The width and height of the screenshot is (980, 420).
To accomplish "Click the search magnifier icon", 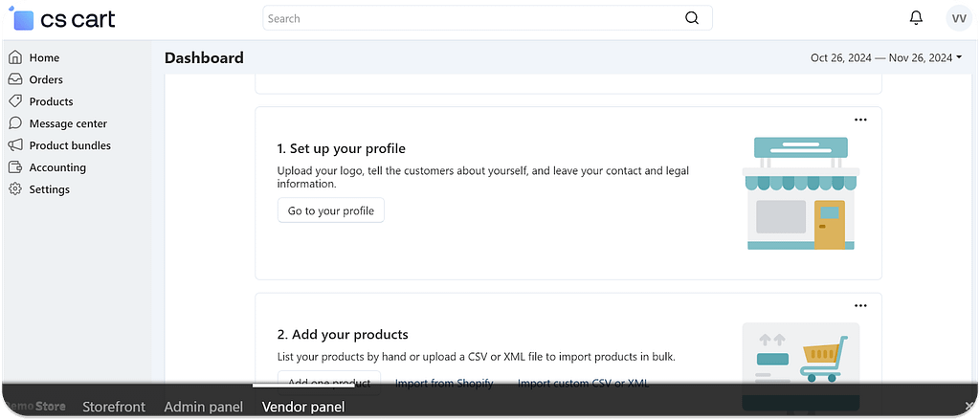I will tap(691, 18).
